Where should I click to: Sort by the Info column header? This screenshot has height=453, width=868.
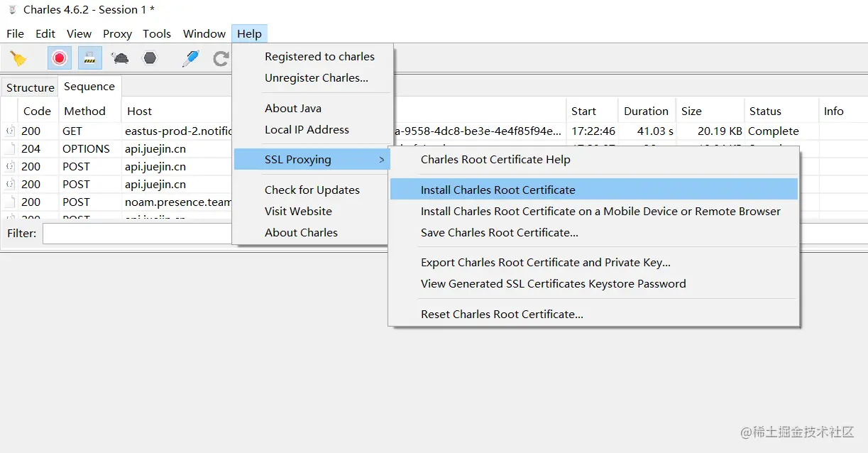842,111
